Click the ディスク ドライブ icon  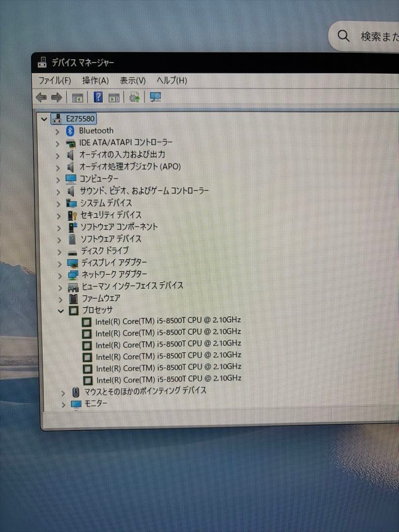72,253
